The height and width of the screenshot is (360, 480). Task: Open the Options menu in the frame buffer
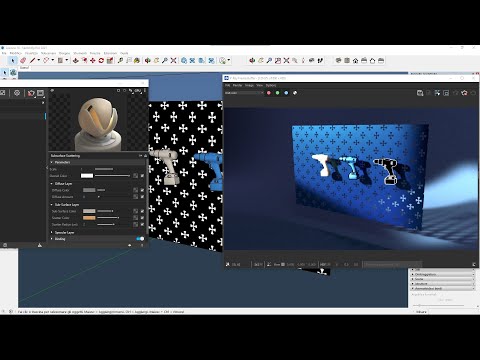(271, 85)
